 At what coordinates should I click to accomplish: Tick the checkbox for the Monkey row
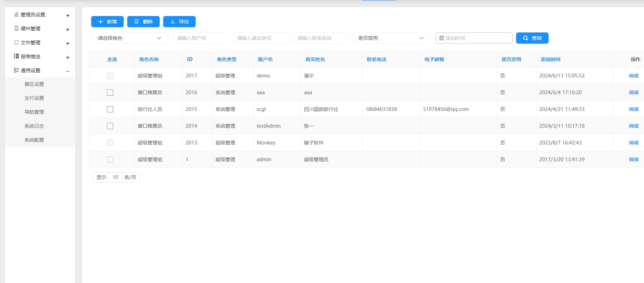(110, 143)
